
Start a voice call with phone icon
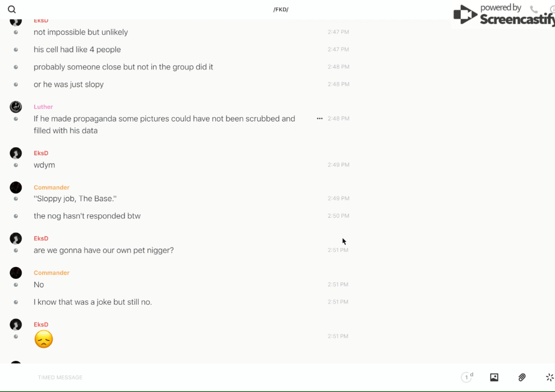point(534,10)
